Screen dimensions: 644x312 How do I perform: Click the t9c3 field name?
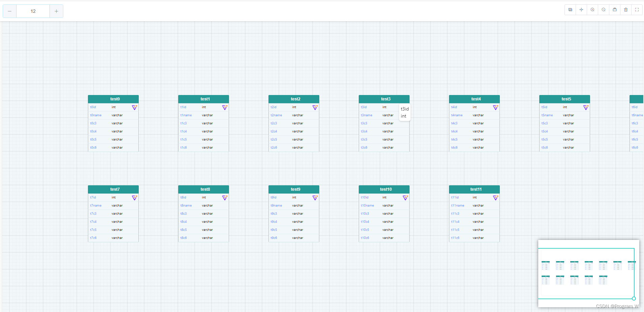coord(274,214)
